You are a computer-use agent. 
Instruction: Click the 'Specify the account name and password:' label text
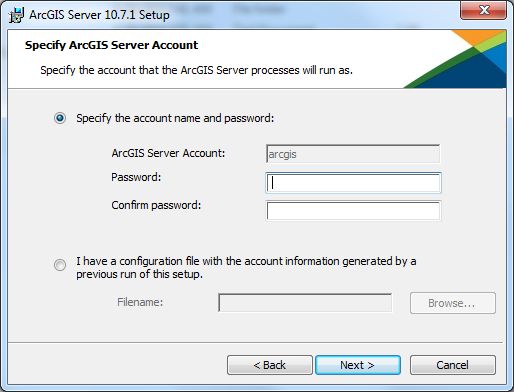tap(175, 118)
